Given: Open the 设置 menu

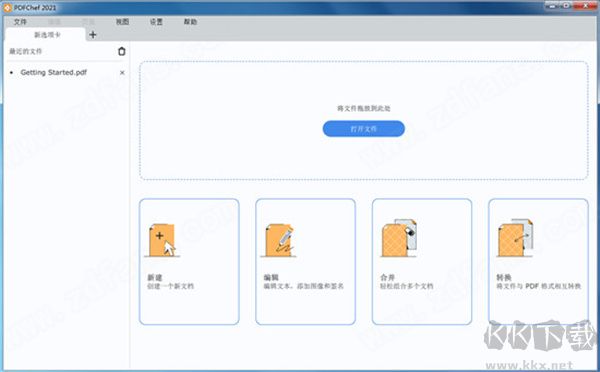Looking at the screenshot, I should click(156, 22).
